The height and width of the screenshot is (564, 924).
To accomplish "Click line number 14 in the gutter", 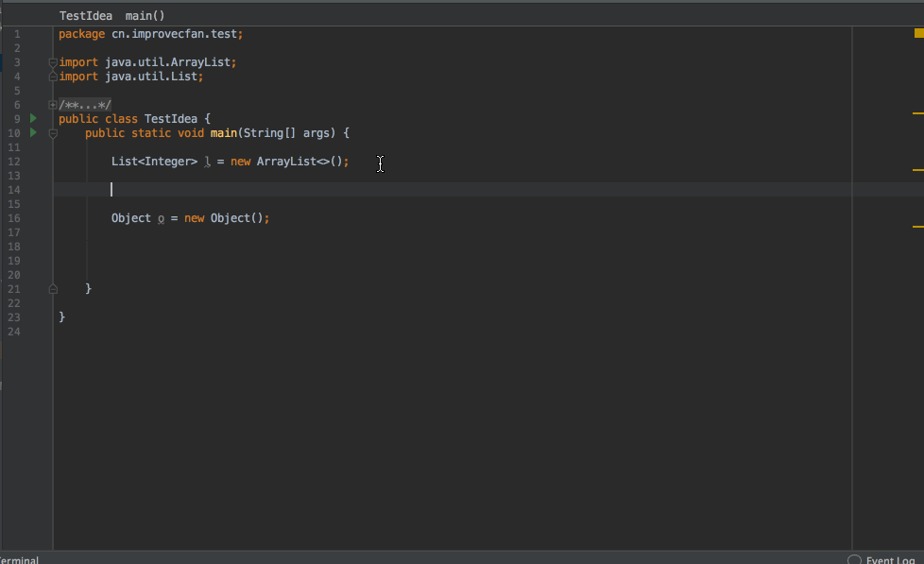I will pos(16,190).
